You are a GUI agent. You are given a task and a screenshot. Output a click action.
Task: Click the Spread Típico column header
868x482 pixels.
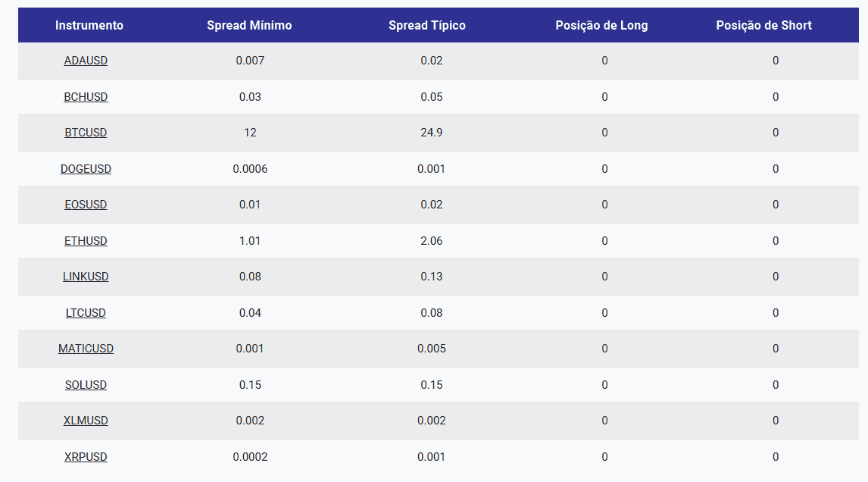[x=427, y=26]
